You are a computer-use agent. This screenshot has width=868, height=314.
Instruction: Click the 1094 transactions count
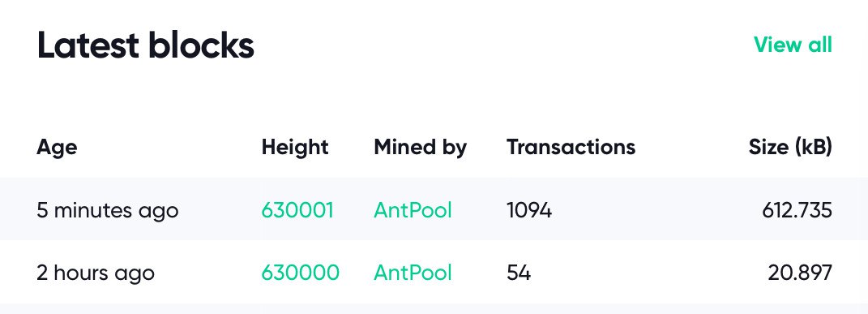click(529, 210)
